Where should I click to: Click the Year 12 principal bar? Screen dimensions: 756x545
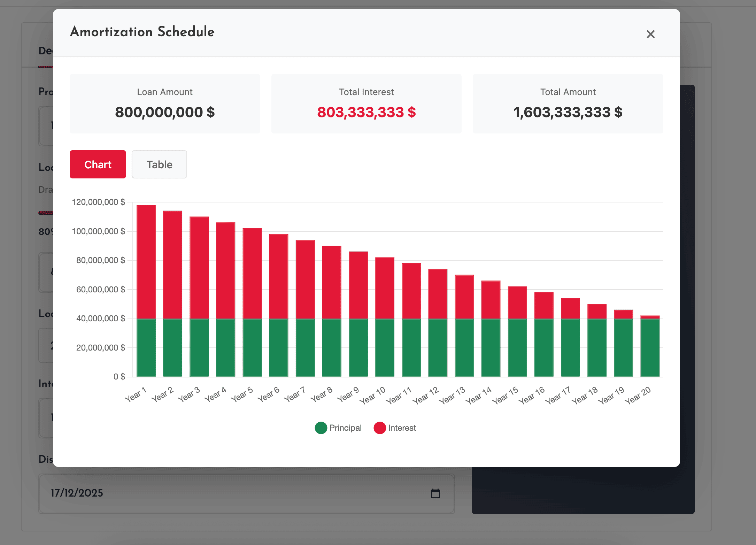click(x=438, y=348)
